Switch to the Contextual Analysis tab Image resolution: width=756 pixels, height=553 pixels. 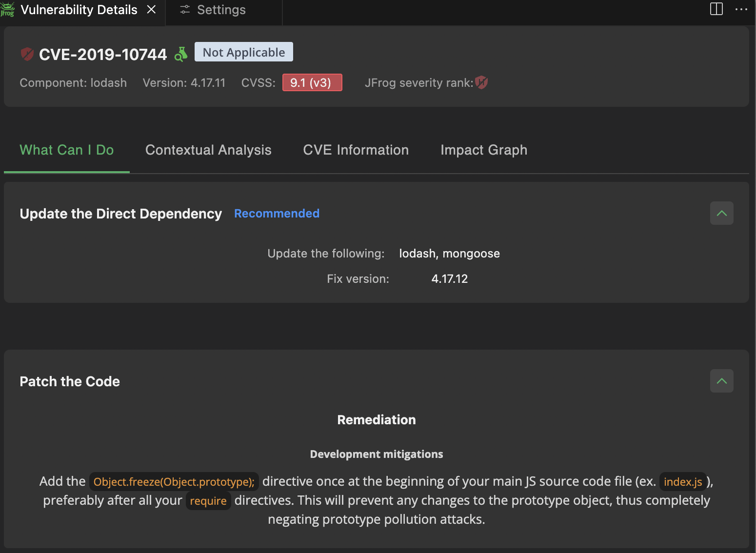(x=208, y=150)
